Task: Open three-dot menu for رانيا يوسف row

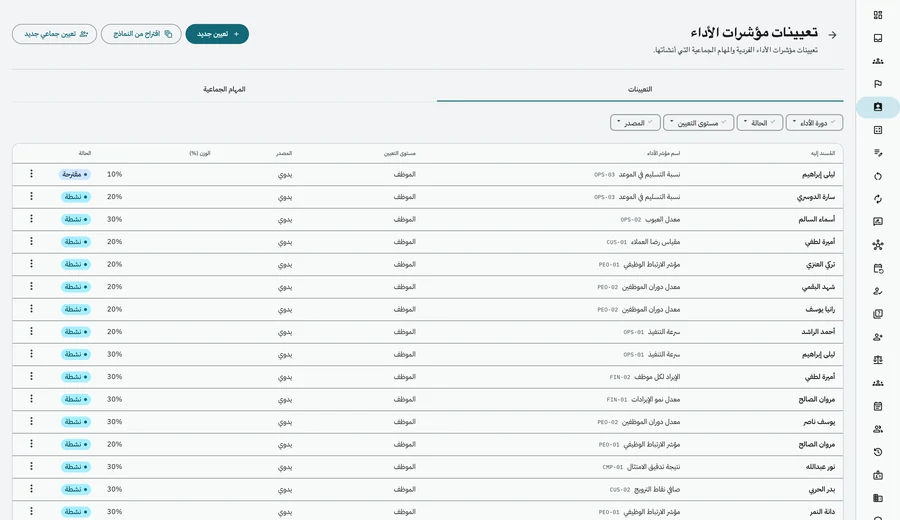Action: click(x=32, y=309)
